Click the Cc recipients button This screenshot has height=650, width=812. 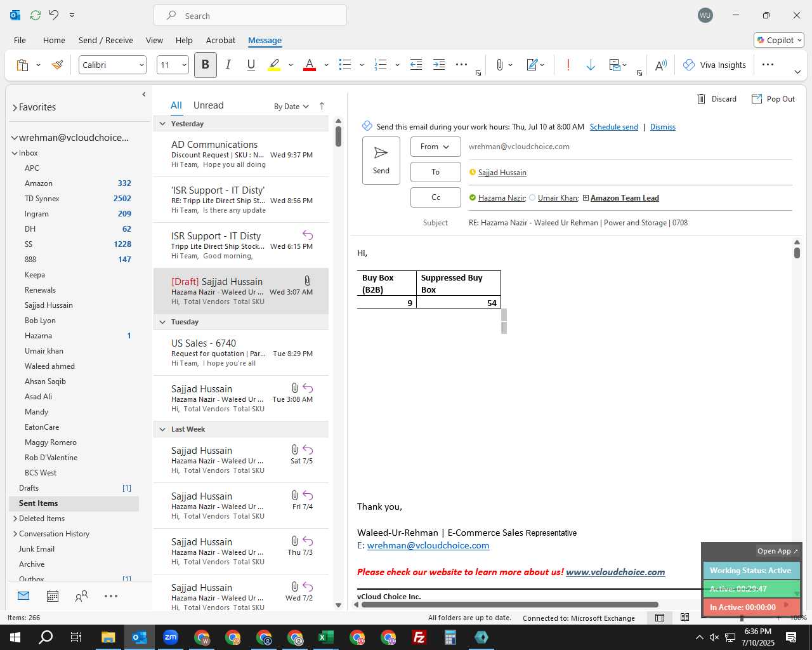click(x=435, y=197)
